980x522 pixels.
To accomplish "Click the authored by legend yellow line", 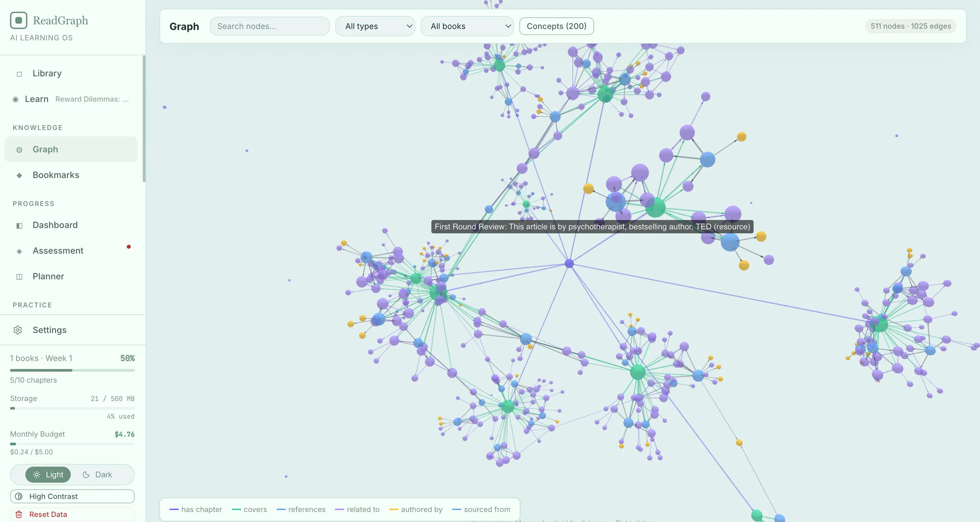I will point(394,509).
